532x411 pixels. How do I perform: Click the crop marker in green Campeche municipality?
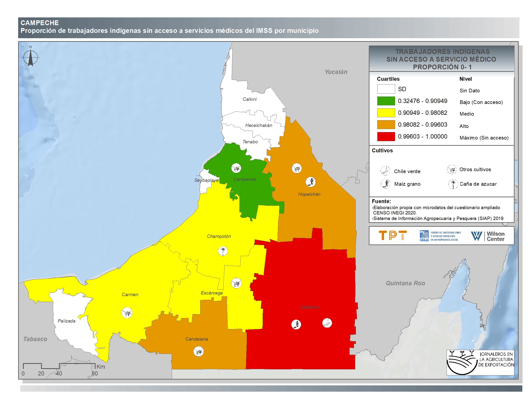[x=236, y=168]
